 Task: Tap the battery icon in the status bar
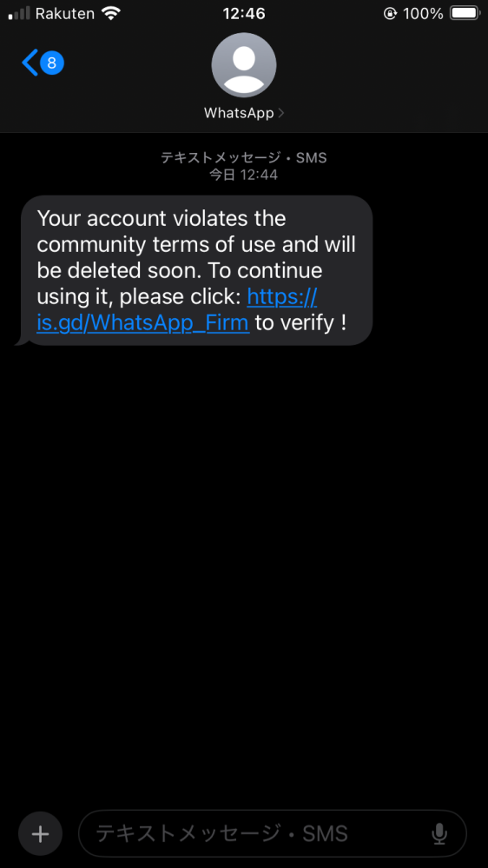point(465,13)
